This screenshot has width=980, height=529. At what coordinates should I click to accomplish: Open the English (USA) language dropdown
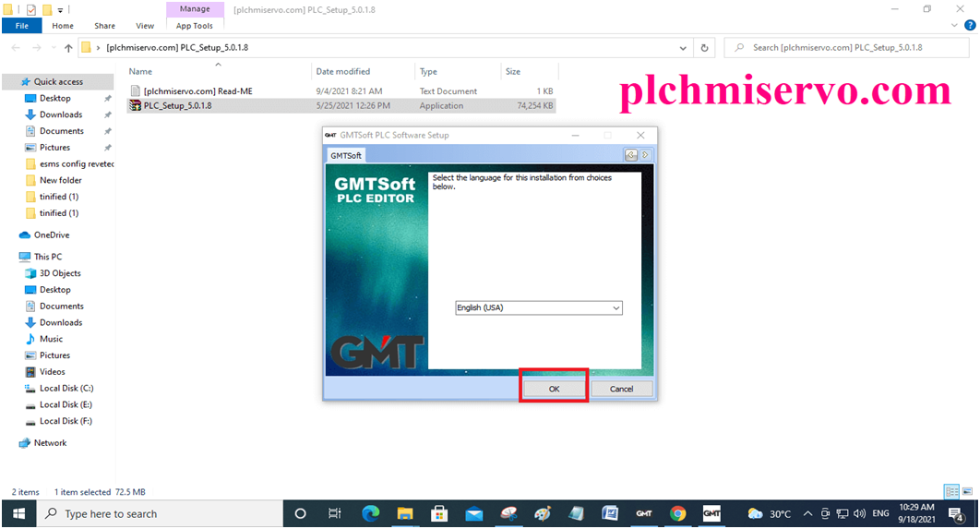coord(539,307)
